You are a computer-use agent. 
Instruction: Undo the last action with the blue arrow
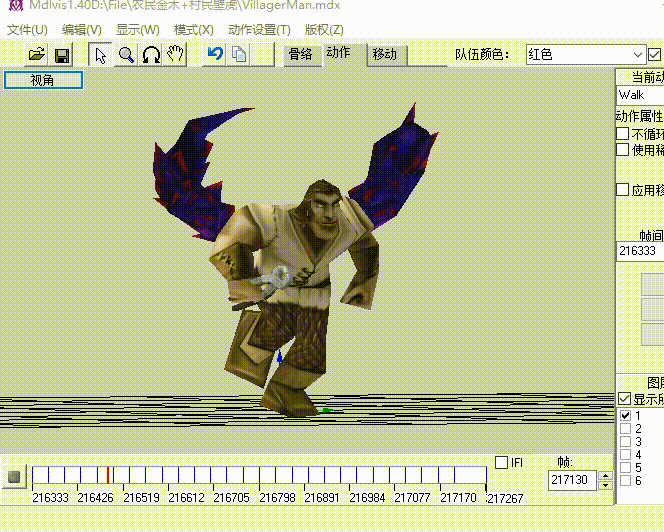[215, 54]
